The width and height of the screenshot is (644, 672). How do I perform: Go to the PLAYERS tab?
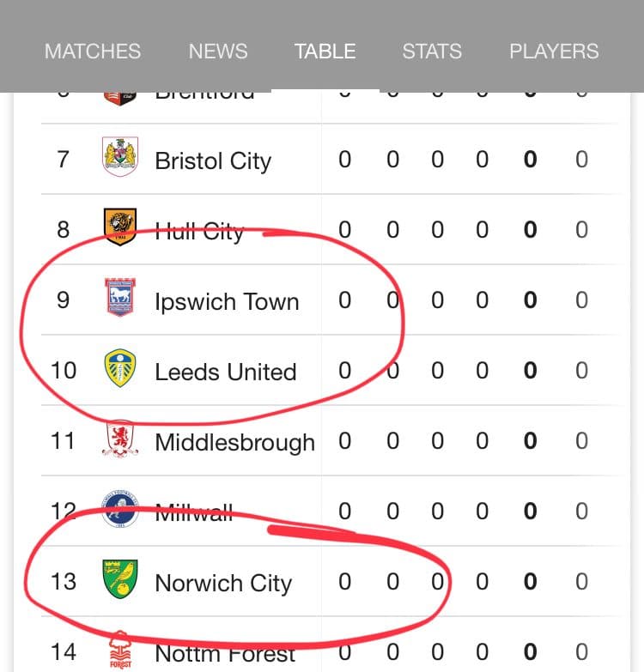pyautogui.click(x=554, y=51)
